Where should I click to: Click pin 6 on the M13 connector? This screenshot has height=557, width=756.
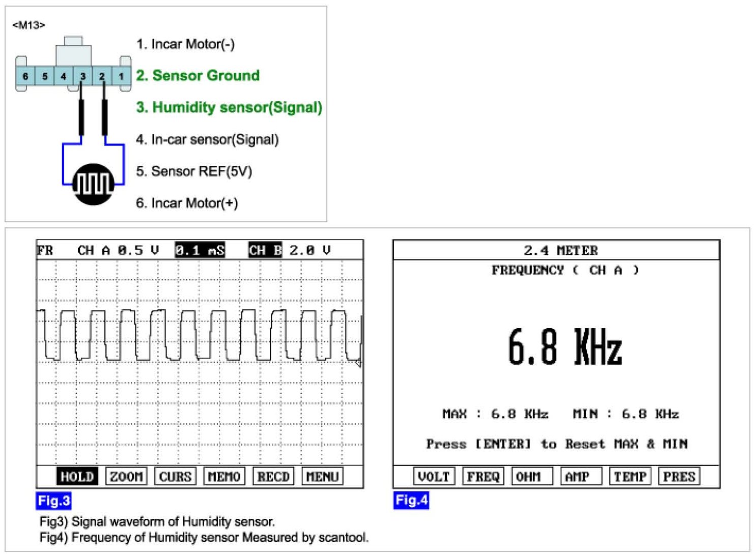click(25, 76)
